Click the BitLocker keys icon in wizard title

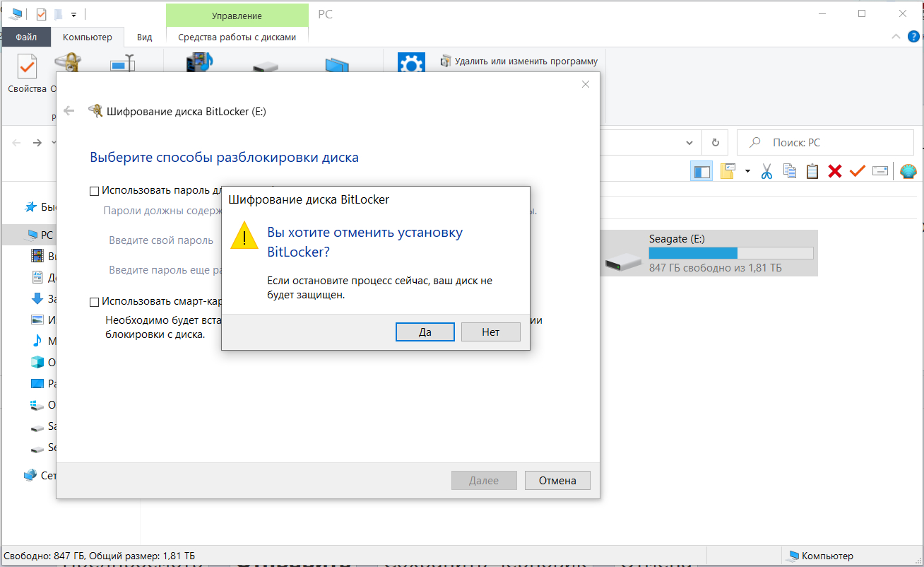click(x=95, y=111)
